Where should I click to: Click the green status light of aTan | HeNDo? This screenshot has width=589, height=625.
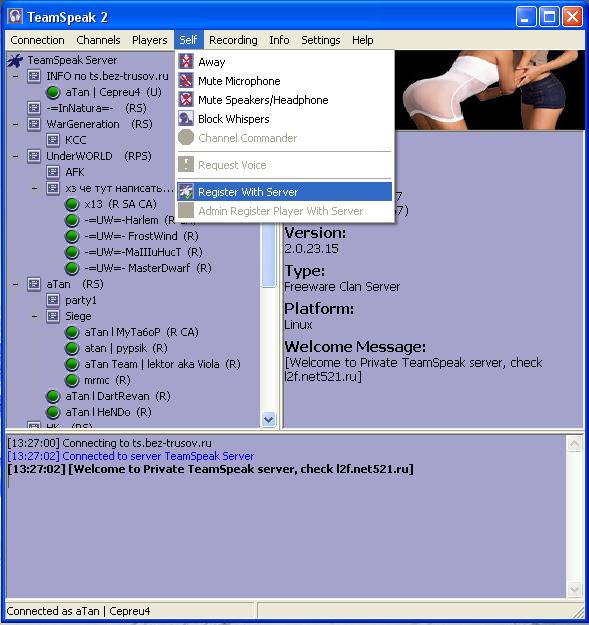point(53,412)
